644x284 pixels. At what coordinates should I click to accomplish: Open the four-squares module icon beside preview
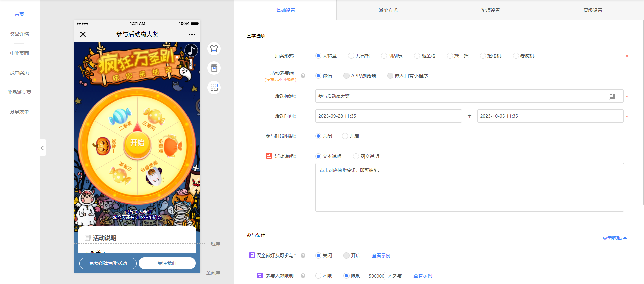(x=214, y=88)
